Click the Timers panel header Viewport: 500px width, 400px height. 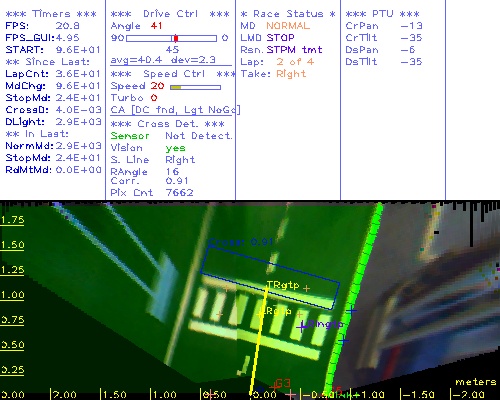(51, 14)
